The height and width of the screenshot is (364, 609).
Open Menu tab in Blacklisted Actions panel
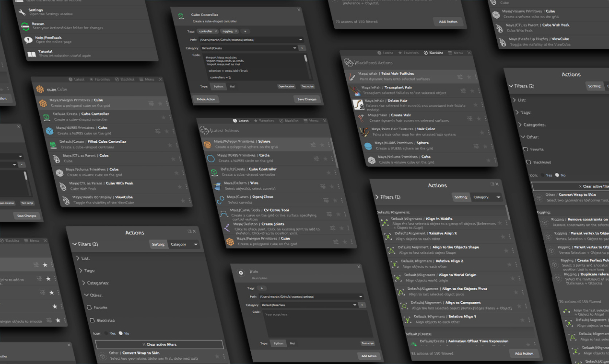click(x=456, y=53)
